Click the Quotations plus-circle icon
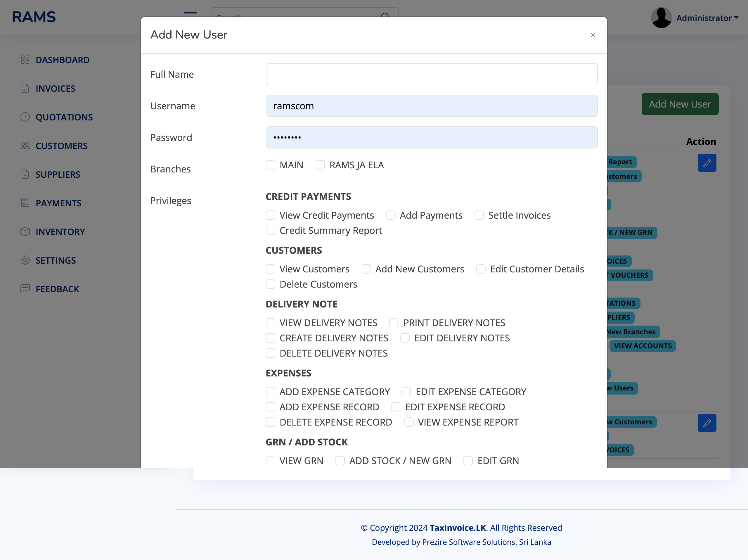Image resolution: width=748 pixels, height=560 pixels. click(x=25, y=117)
